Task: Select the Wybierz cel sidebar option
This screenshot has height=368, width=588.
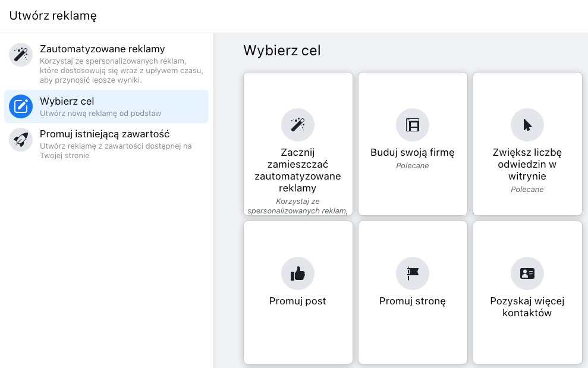Action: (67, 102)
